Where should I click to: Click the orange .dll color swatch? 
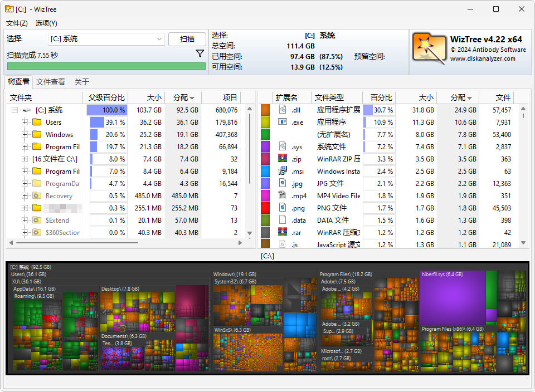[x=265, y=110]
